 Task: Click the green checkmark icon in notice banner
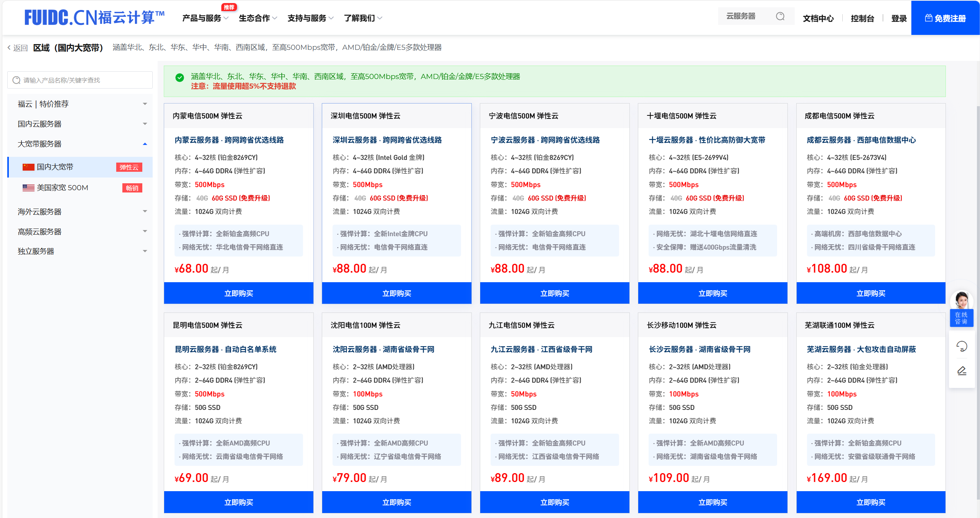(x=180, y=77)
